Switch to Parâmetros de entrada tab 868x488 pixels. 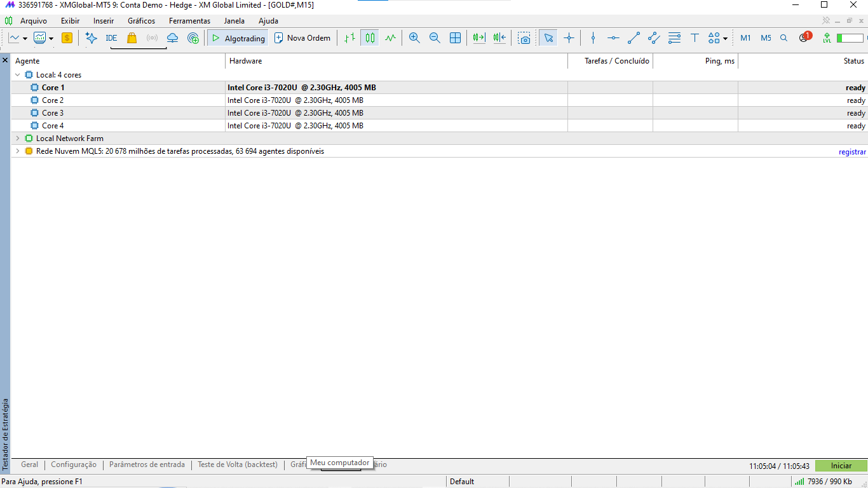147,464
